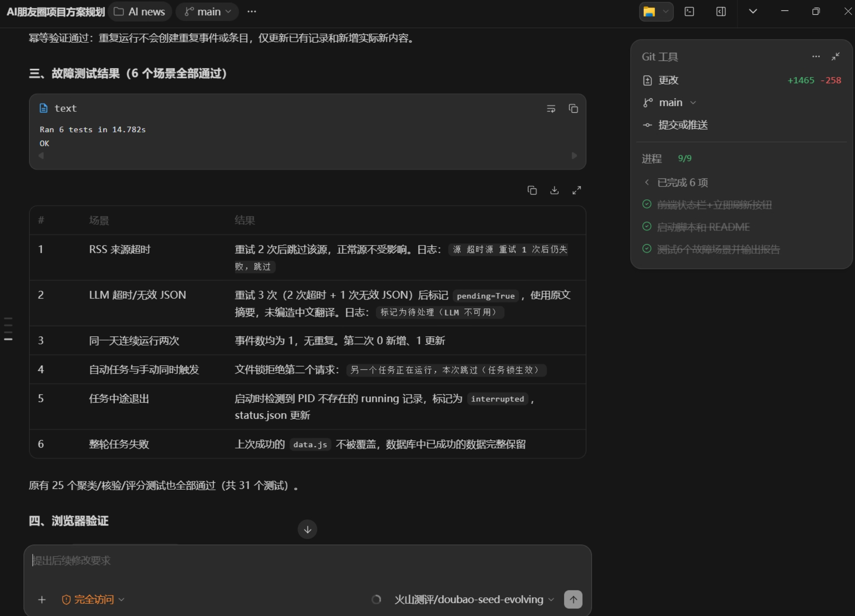The height and width of the screenshot is (616, 855).
Task: Copy the results table
Action: pyautogui.click(x=532, y=190)
